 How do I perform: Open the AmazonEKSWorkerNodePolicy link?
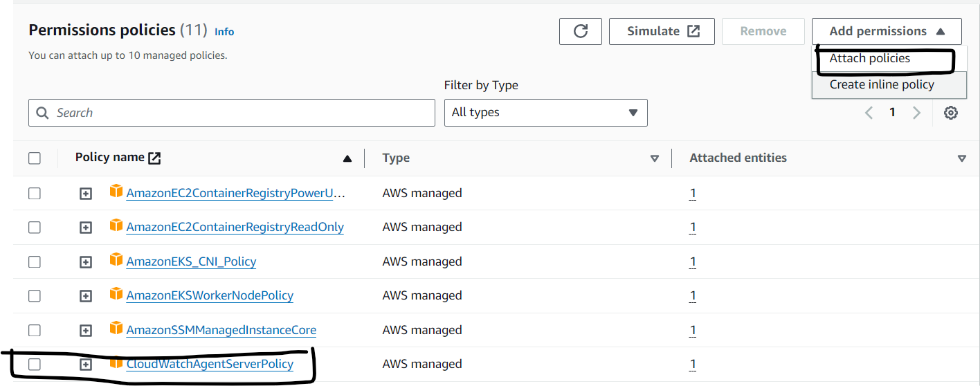[x=210, y=296]
